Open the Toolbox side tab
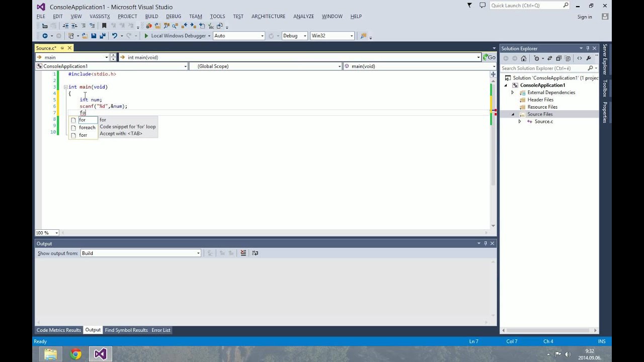The height and width of the screenshot is (362, 644). point(605,88)
